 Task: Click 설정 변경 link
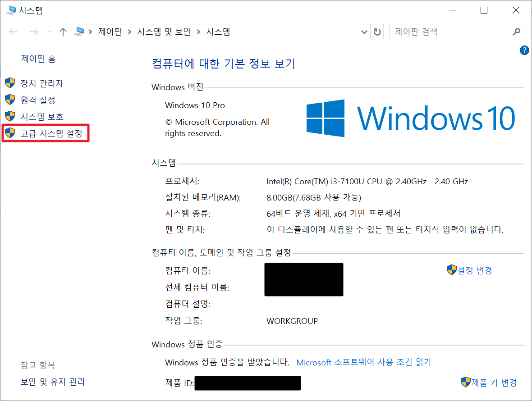[x=475, y=270]
